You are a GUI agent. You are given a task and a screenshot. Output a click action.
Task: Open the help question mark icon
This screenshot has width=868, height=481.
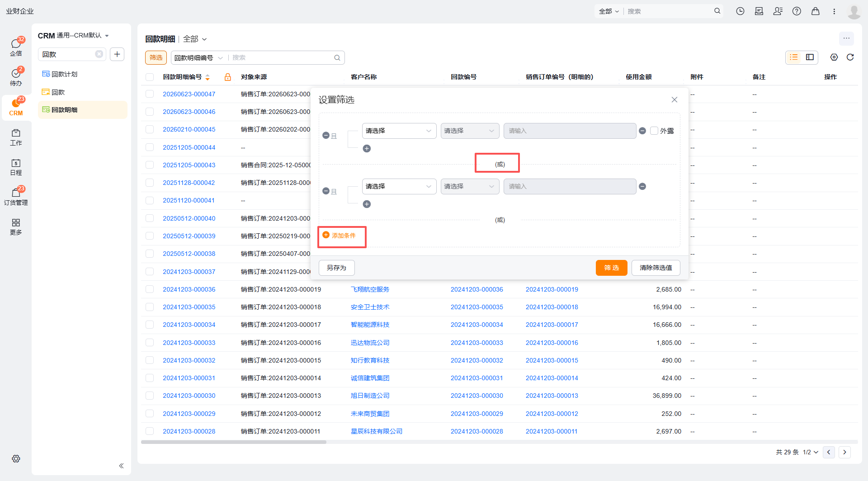click(x=797, y=11)
